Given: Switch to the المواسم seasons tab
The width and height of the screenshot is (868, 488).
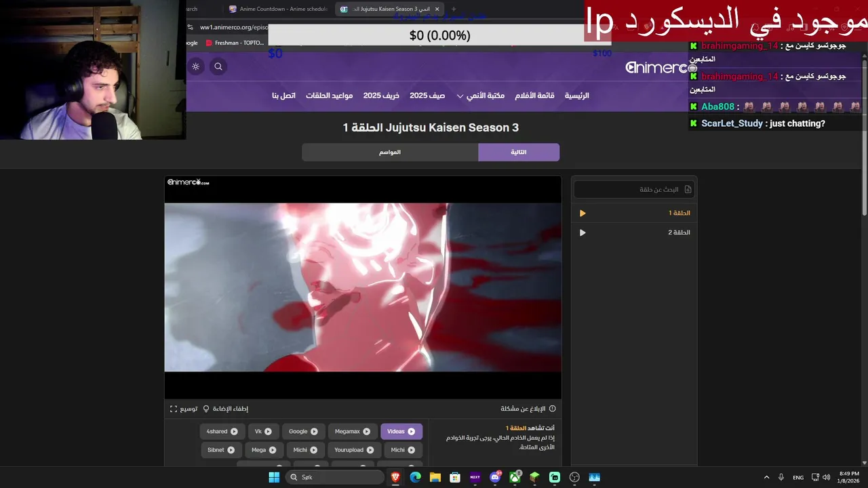Looking at the screenshot, I should (x=390, y=152).
